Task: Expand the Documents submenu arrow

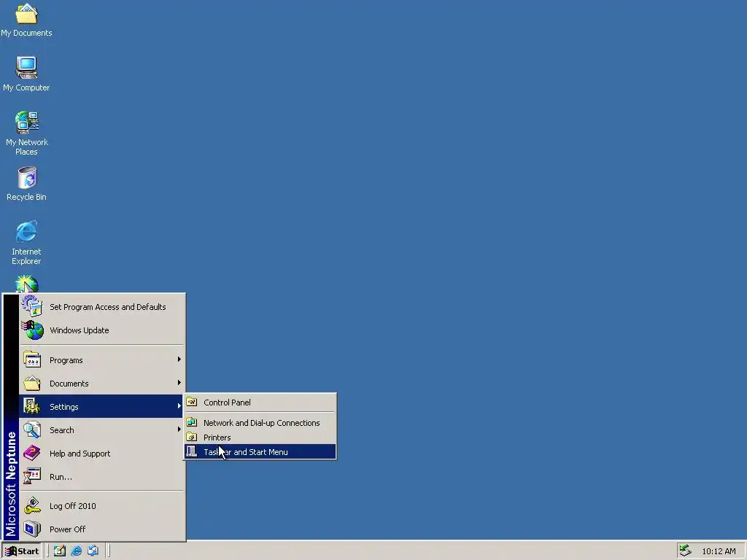Action: pyautogui.click(x=179, y=382)
